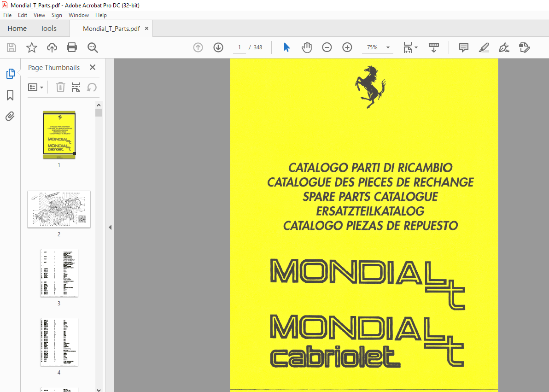This screenshot has height=392, width=549.
Task: Click the fit page scrolling icon
Action: click(x=408, y=47)
